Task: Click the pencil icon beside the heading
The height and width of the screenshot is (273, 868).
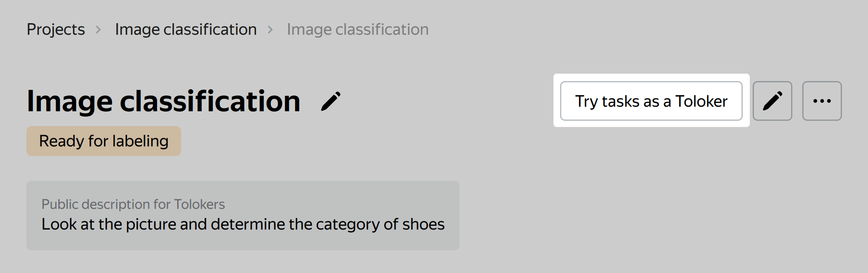Action: (x=331, y=101)
